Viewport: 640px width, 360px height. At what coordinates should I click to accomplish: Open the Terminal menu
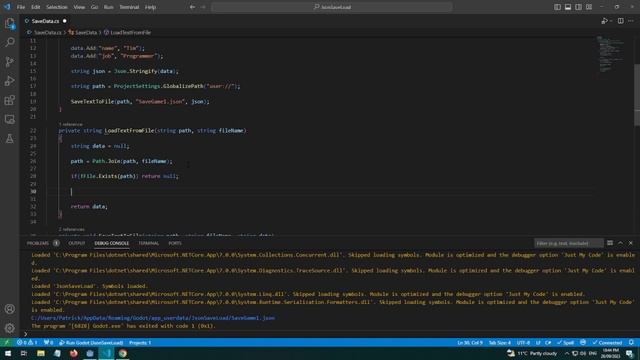[x=129, y=7]
